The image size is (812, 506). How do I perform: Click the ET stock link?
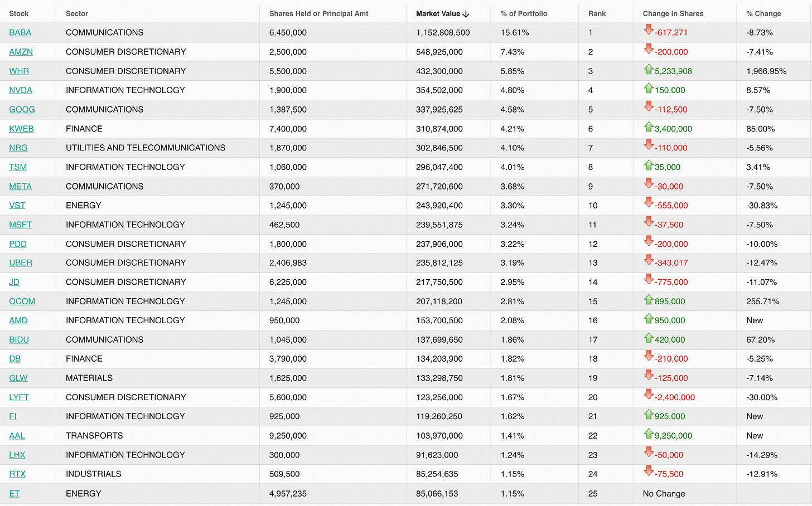pos(14,493)
